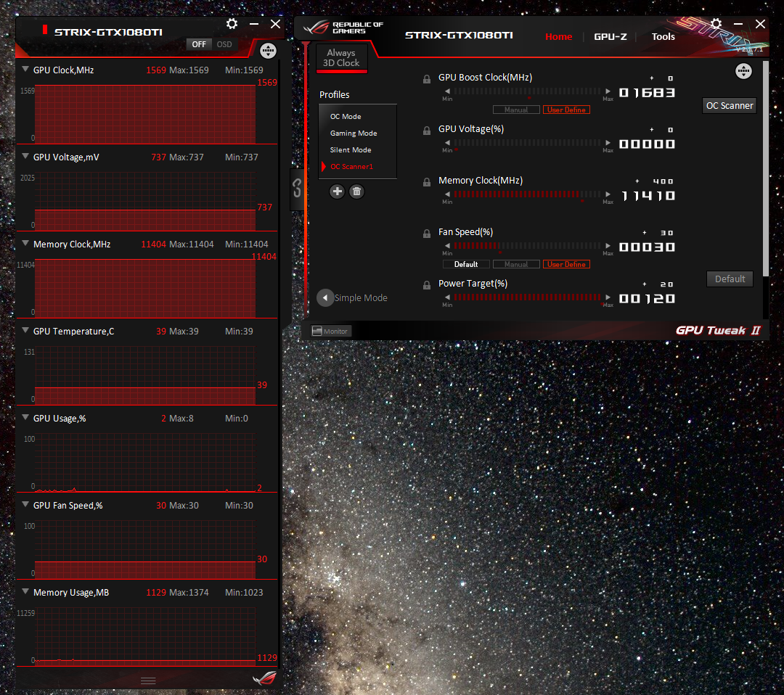Screen dimensions: 784x695
Task: Click the Memory Clock lock icon
Action: tap(427, 182)
